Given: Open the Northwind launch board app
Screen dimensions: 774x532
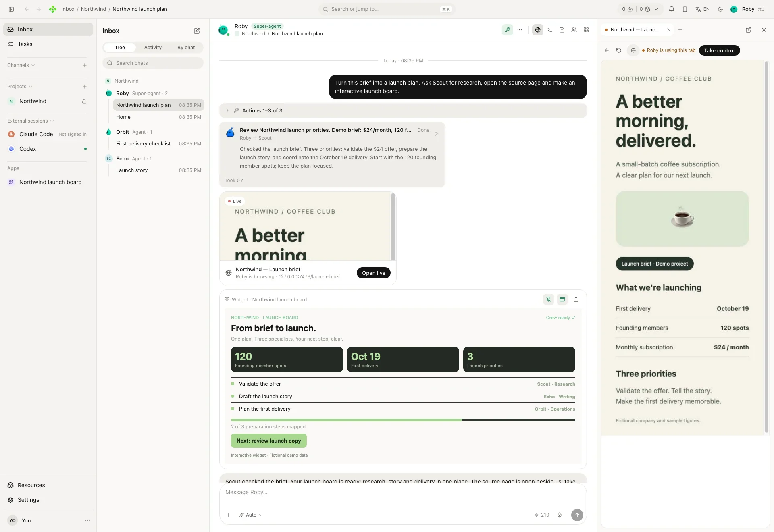Looking at the screenshot, I should pos(48,182).
